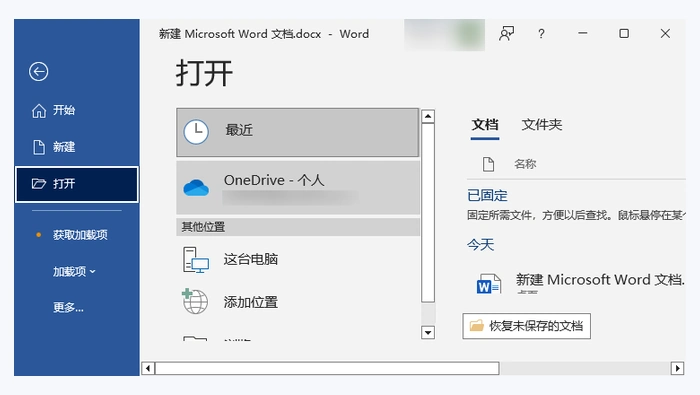The image size is (700, 395).
Task: Click the document icon column header
Action: tap(488, 164)
